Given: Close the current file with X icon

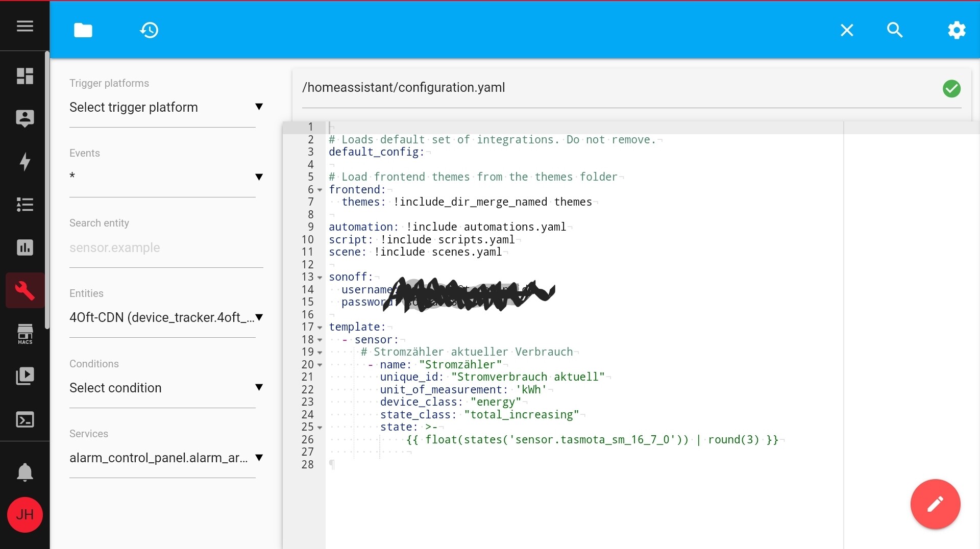Looking at the screenshot, I should 847,30.
